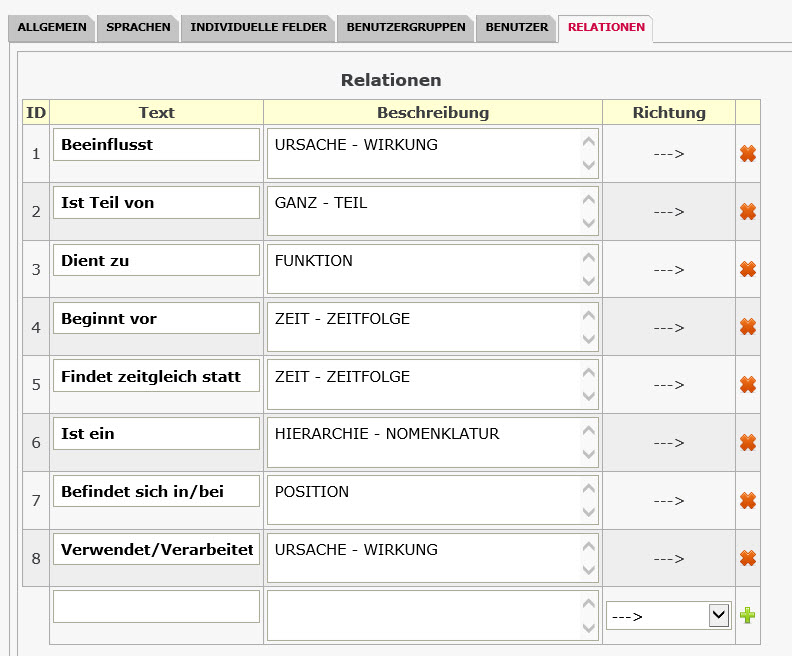Open the Richtung direction dropdown
Screen dimensions: 792x656
click(x=669, y=616)
